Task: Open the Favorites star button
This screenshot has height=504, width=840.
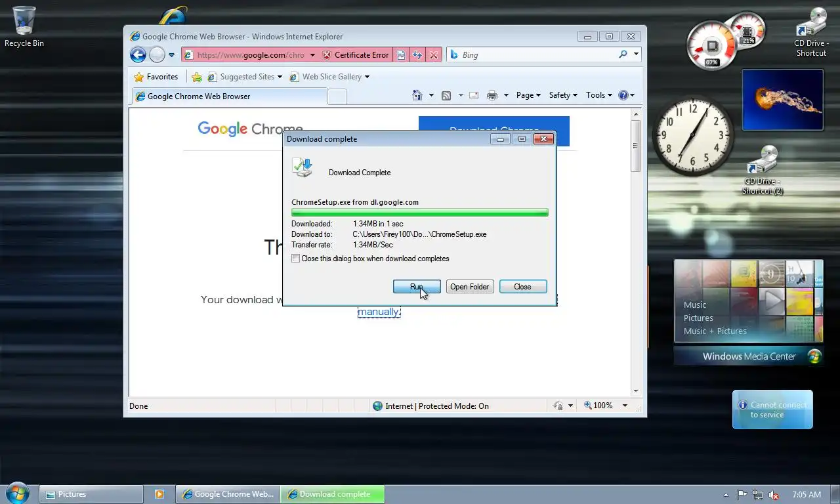Action: click(x=156, y=77)
